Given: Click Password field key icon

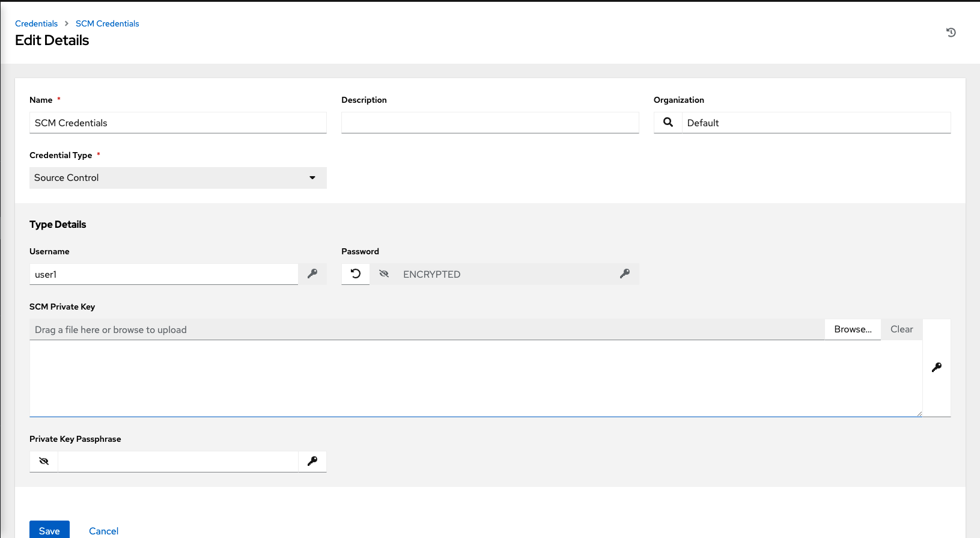Looking at the screenshot, I should pyautogui.click(x=625, y=274).
